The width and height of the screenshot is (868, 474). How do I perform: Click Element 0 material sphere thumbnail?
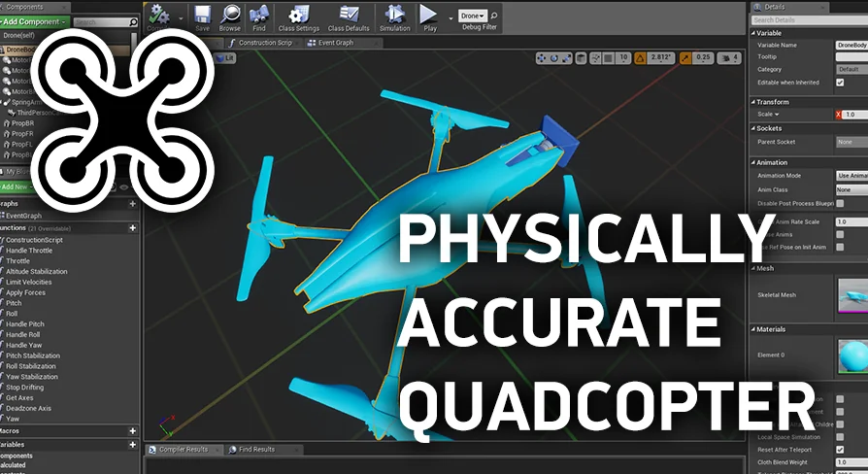click(x=853, y=355)
